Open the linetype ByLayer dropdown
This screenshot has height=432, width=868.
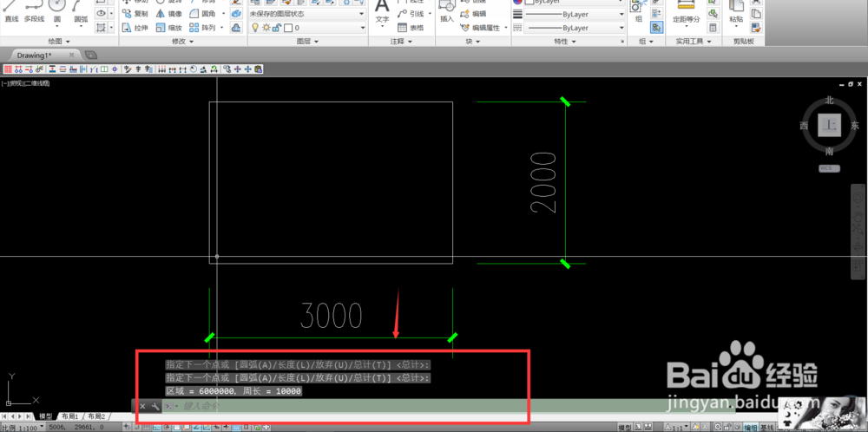(x=574, y=28)
